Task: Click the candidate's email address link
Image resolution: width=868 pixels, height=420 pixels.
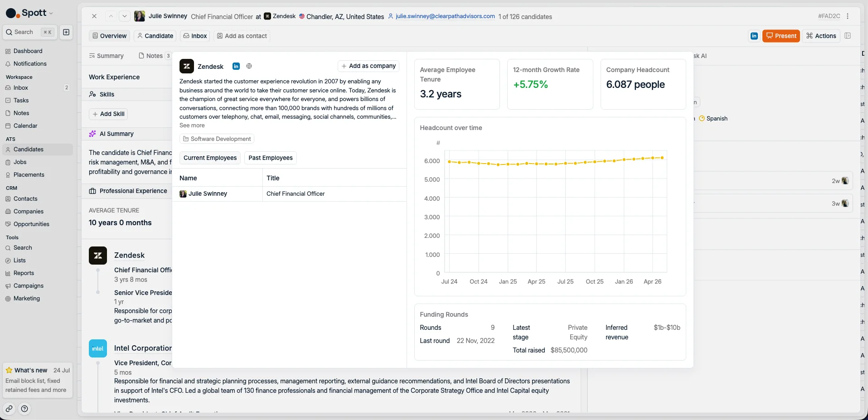Action: point(445,16)
